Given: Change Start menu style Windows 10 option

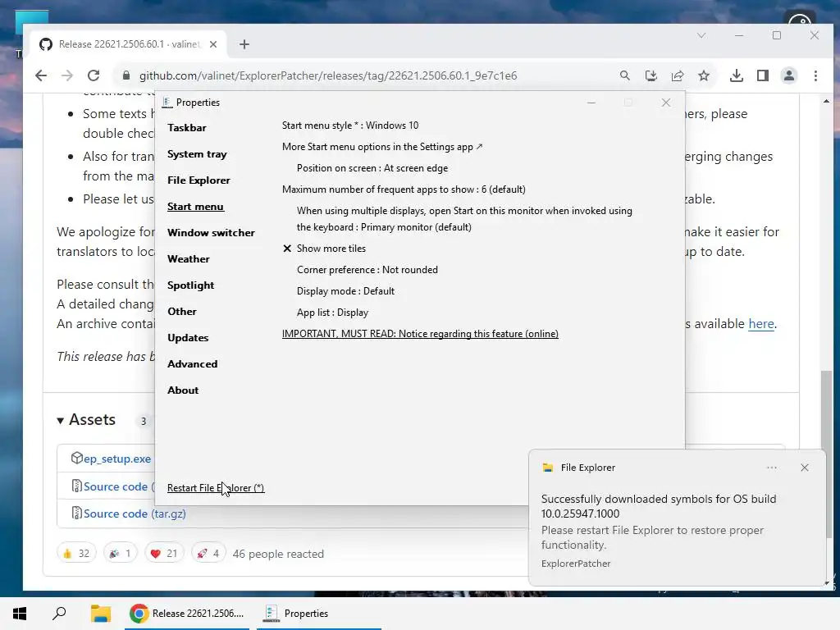Looking at the screenshot, I should click(350, 126).
